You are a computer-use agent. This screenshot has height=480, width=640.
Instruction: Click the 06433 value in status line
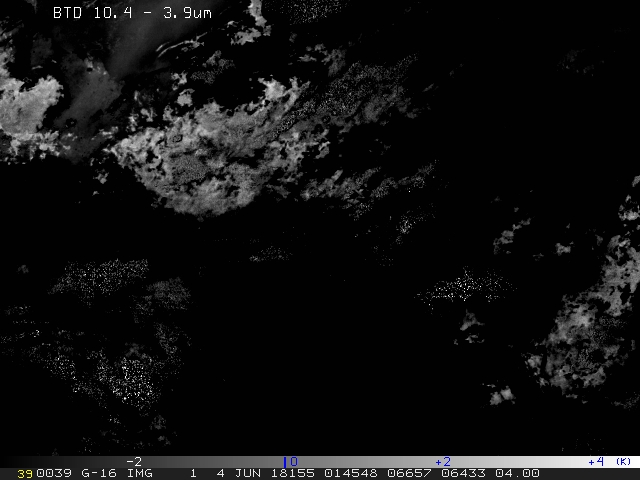[463, 473]
